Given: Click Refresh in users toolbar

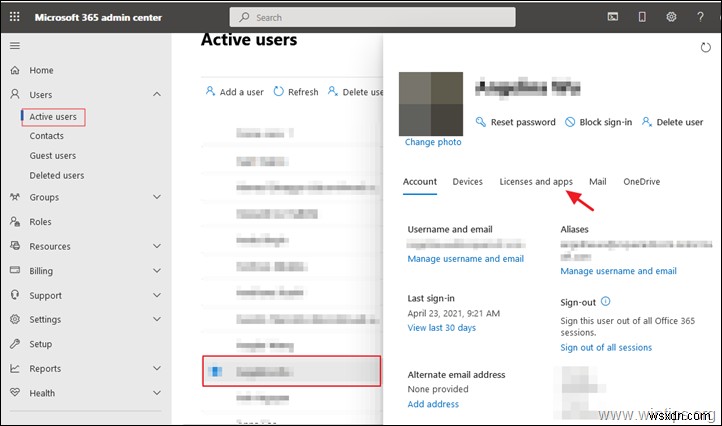Looking at the screenshot, I should (x=296, y=92).
